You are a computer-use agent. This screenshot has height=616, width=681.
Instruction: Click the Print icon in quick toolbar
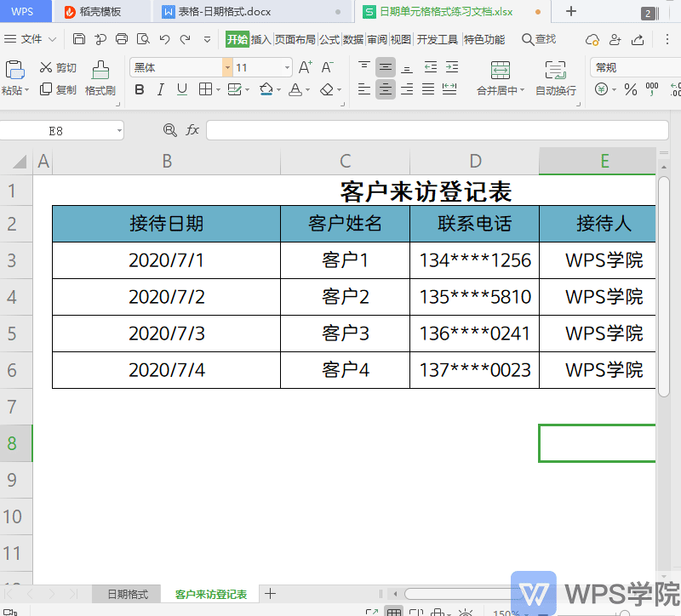pyautogui.click(x=122, y=39)
